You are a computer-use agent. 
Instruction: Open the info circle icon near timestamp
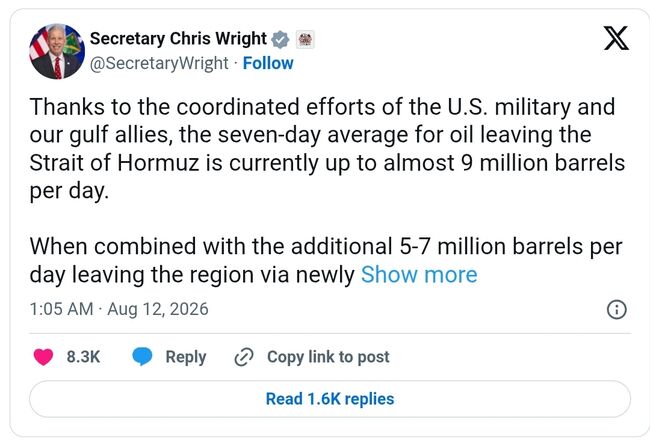click(616, 309)
